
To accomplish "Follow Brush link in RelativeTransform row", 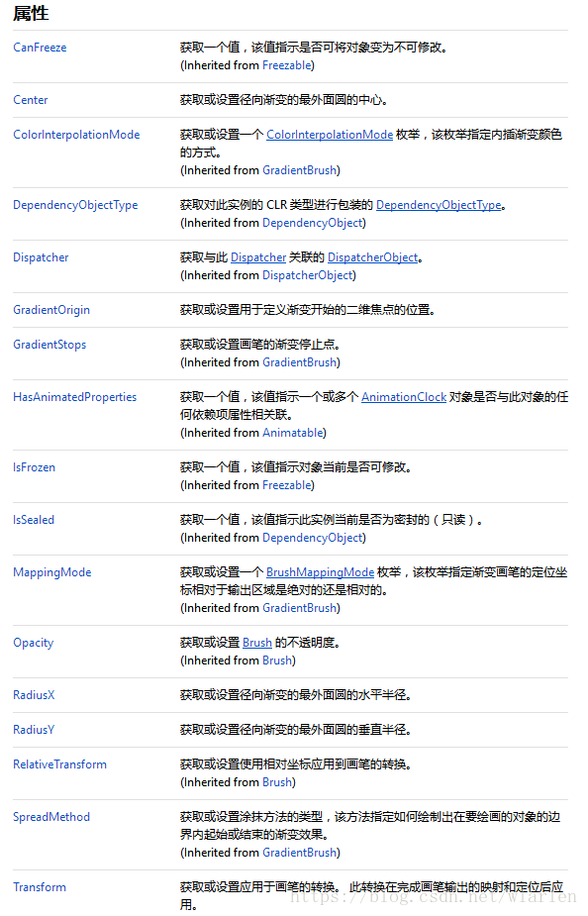I will pos(277,782).
